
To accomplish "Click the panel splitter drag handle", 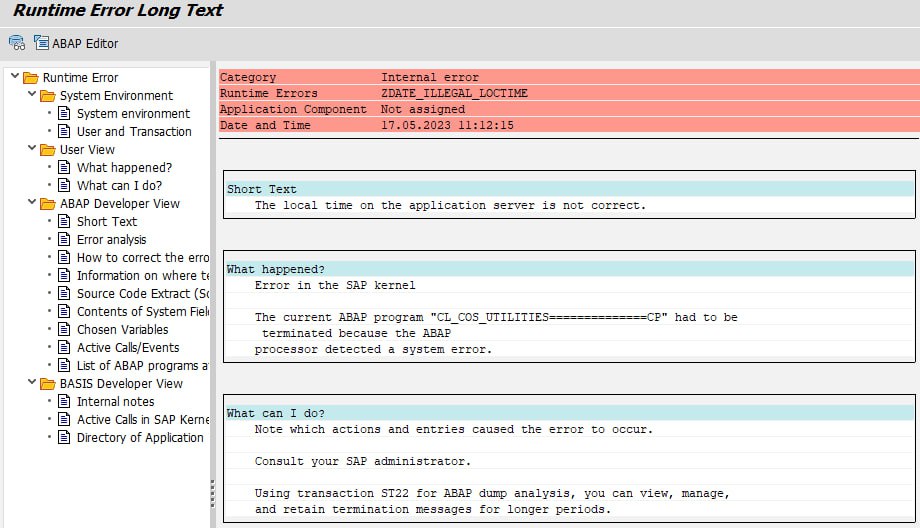I will (x=212, y=493).
